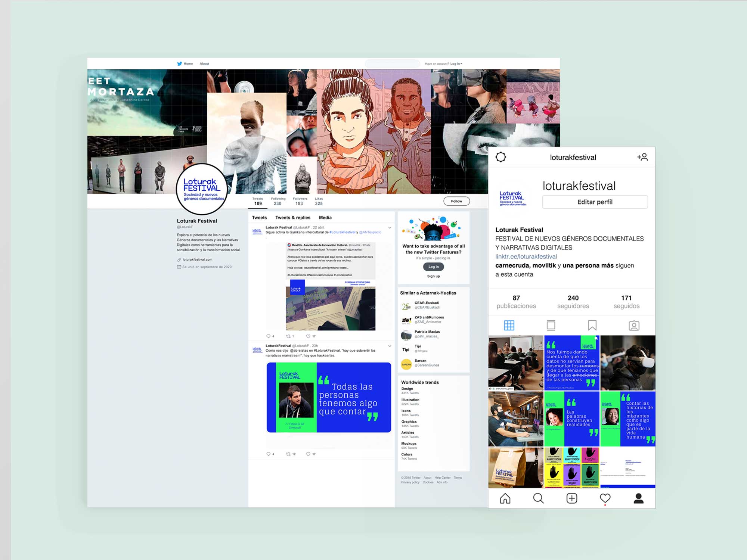
Task: Go to Instagram home icon
Action: tap(505, 498)
